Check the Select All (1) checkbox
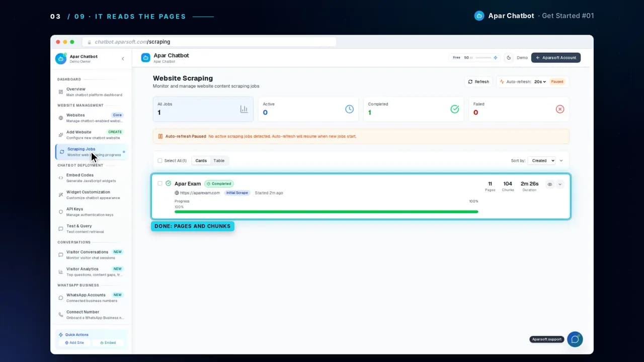This screenshot has height=362, width=644. point(160,161)
